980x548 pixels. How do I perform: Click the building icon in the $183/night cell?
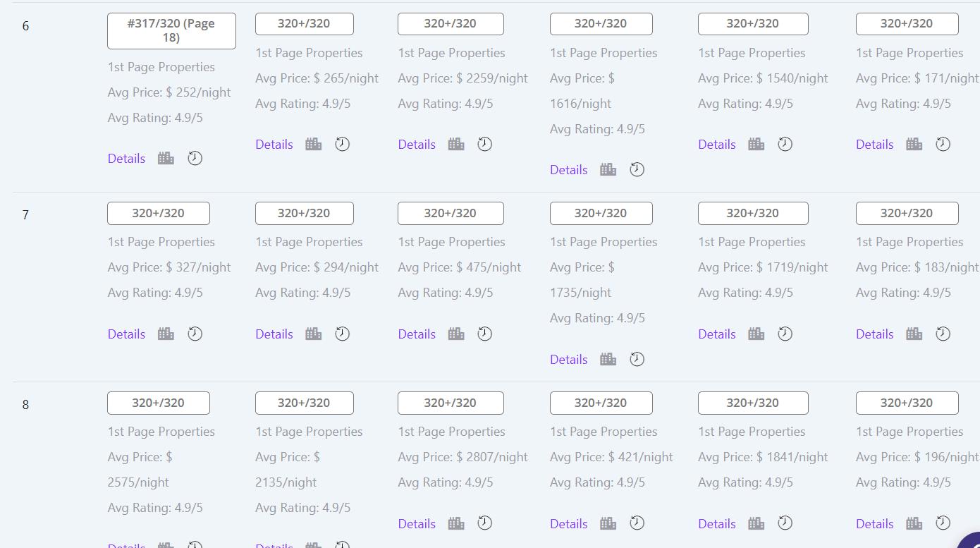pos(914,334)
